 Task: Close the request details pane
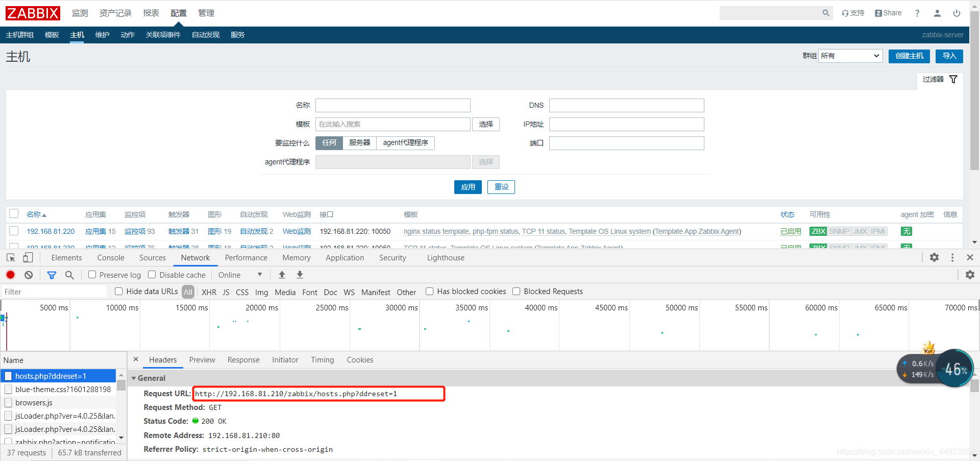click(136, 359)
